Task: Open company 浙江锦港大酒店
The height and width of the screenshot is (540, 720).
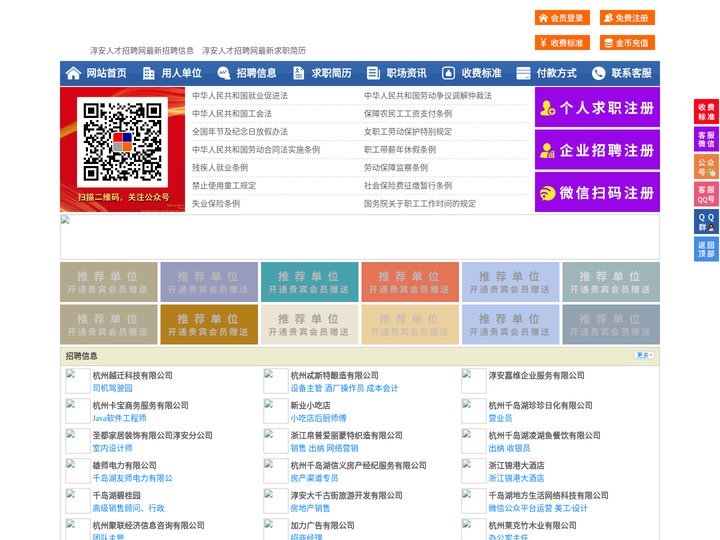Action: (516, 465)
